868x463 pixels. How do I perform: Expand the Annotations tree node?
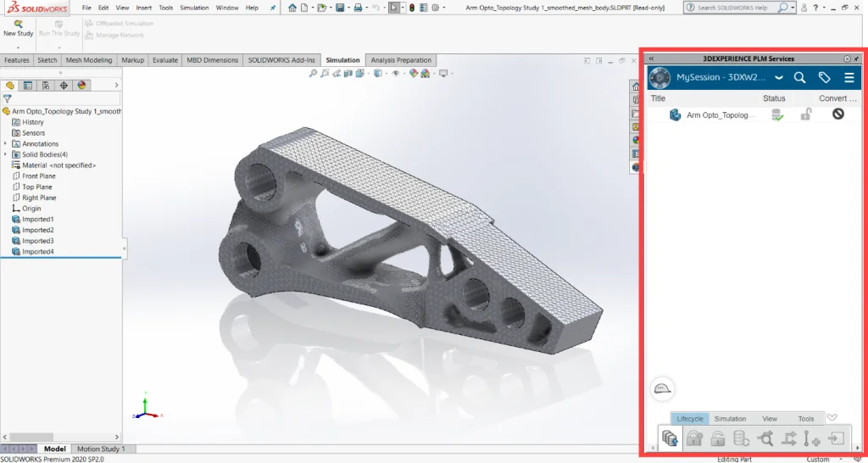[6, 144]
